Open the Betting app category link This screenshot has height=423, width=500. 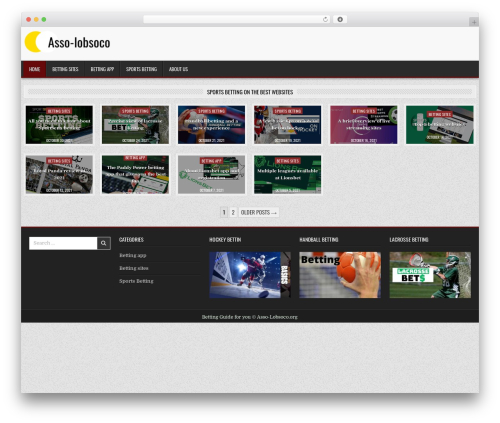[133, 255]
